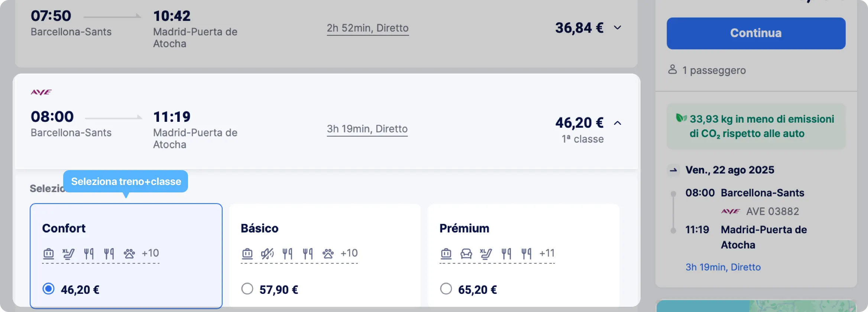The width and height of the screenshot is (868, 312).
Task: Click the green leaf CO2 emissions icon
Action: 681,118
